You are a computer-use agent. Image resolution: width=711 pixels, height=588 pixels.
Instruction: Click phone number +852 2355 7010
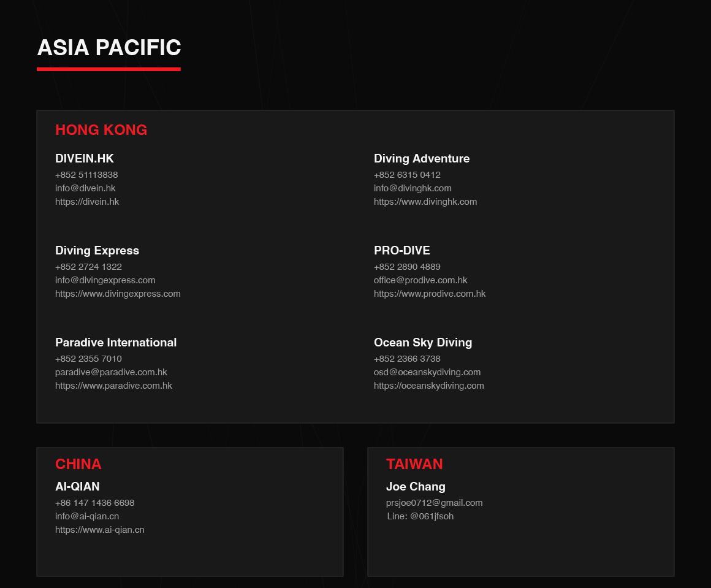88,359
